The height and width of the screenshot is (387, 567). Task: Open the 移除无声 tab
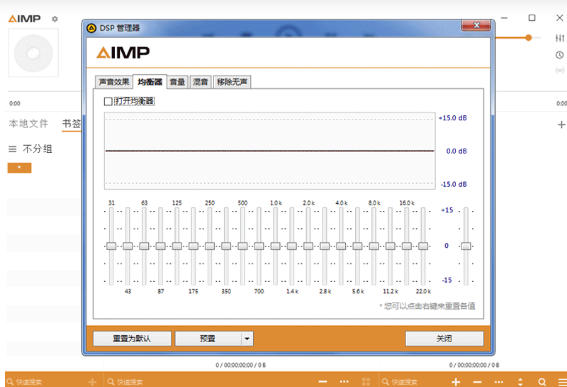coord(232,82)
